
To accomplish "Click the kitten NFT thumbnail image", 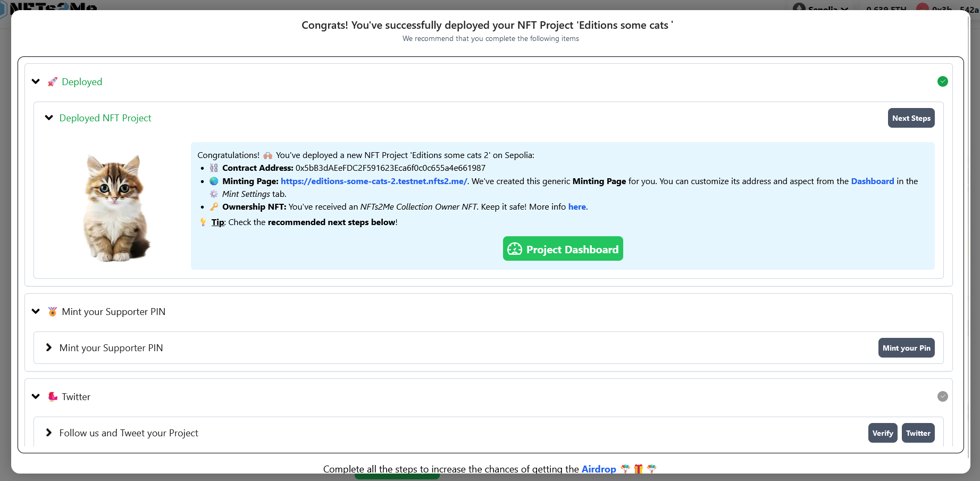I will click(116, 208).
